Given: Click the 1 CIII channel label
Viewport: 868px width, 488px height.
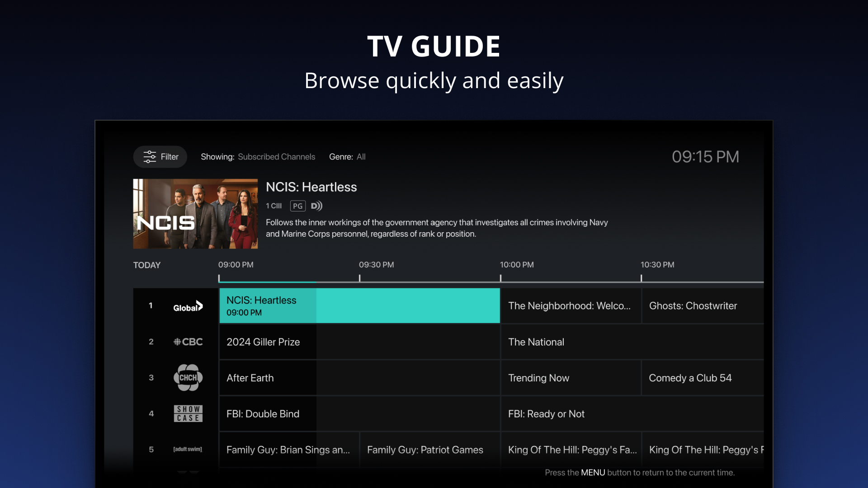Looking at the screenshot, I should (274, 206).
